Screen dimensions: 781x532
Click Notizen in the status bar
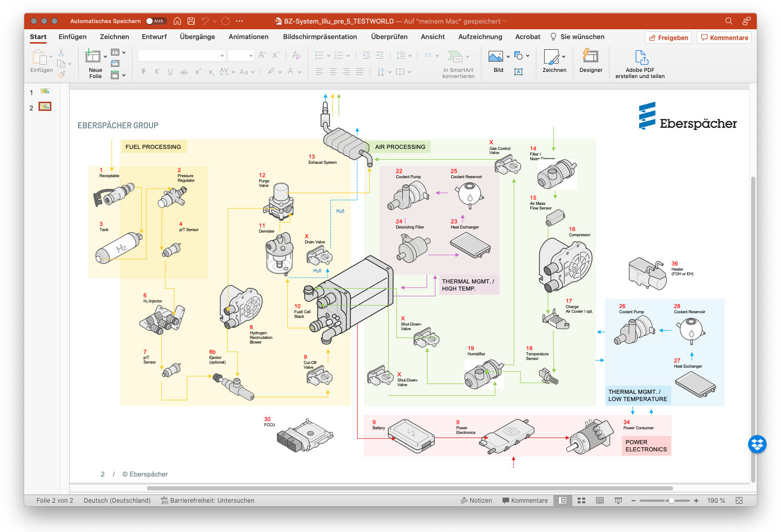click(x=476, y=501)
